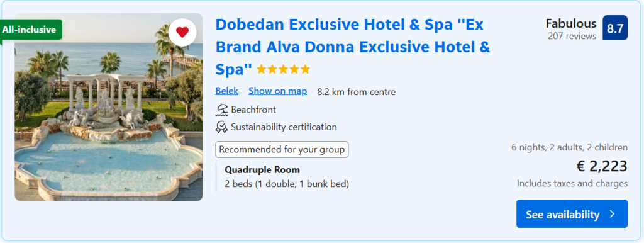Click the Sustainability certification text
Image resolution: width=644 pixels, height=243 pixels.
[x=284, y=127]
